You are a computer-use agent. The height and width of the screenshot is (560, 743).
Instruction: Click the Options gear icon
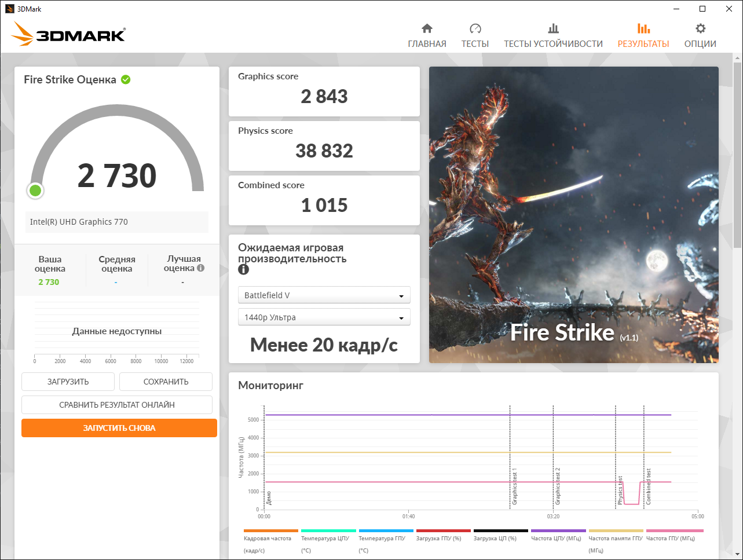tap(701, 28)
